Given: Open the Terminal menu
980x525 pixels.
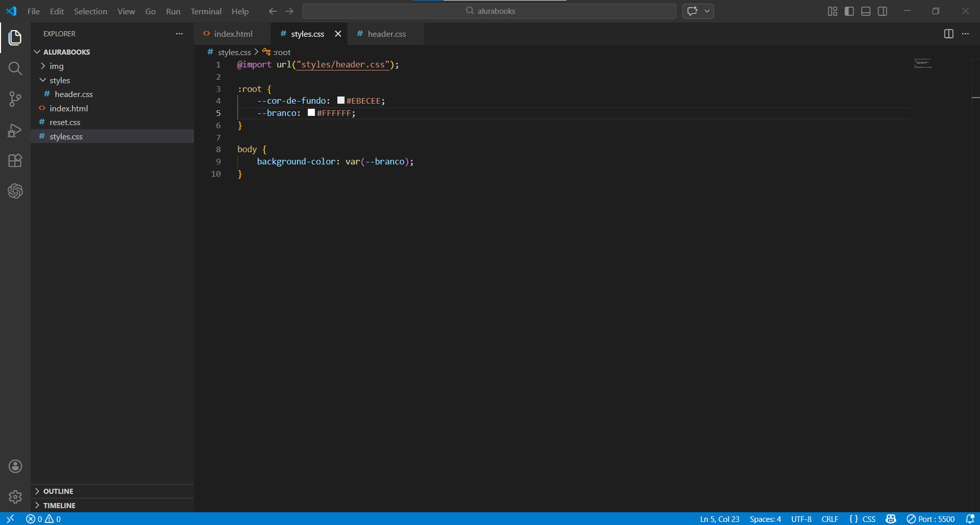Looking at the screenshot, I should (206, 11).
